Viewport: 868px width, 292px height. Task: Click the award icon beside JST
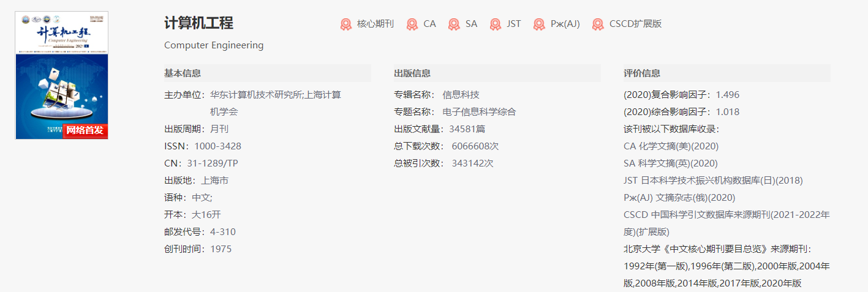pyautogui.click(x=496, y=24)
